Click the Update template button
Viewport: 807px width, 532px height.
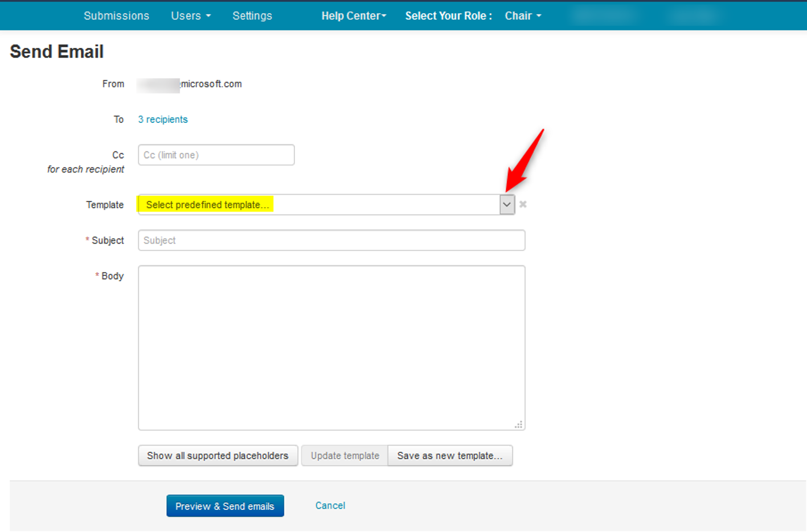pos(345,456)
